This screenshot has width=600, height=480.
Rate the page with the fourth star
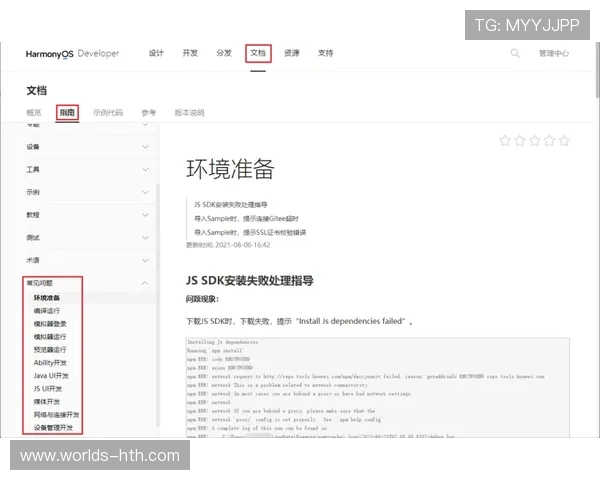click(549, 140)
